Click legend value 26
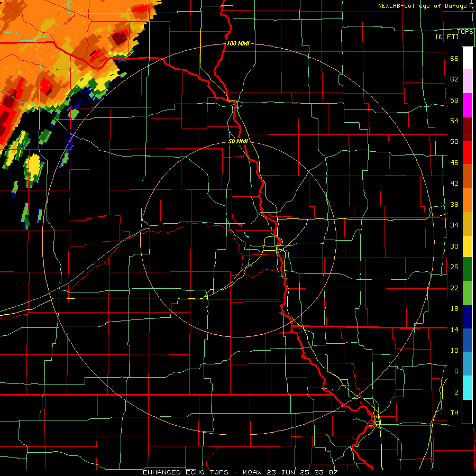This screenshot has width=476, height=476. pos(454,267)
